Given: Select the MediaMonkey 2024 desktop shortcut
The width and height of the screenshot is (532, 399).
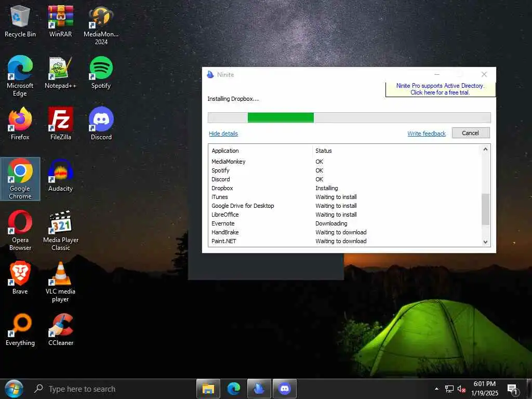Looking at the screenshot, I should click(101, 25).
